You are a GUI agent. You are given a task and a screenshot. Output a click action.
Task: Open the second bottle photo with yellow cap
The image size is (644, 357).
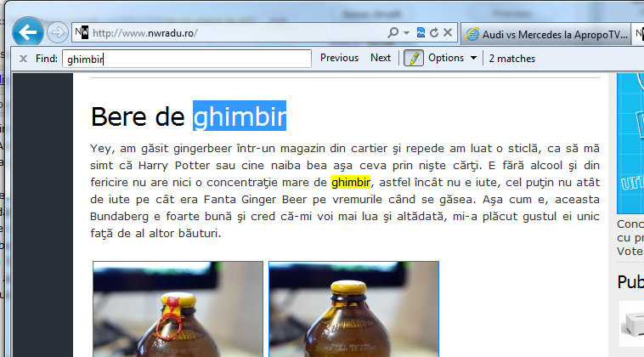tap(353, 309)
